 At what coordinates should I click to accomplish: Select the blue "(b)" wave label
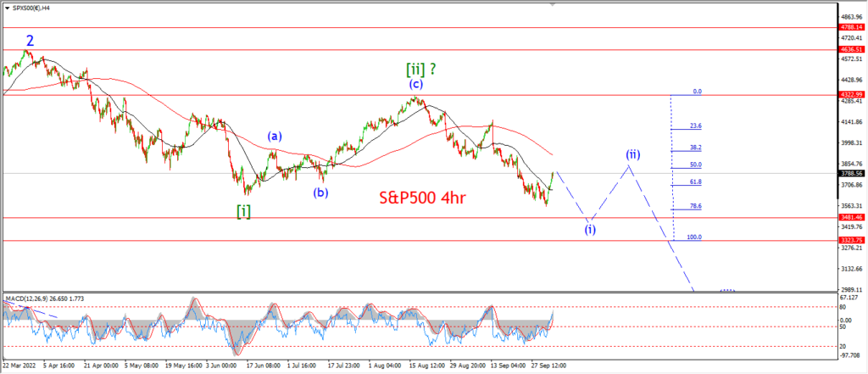click(320, 193)
